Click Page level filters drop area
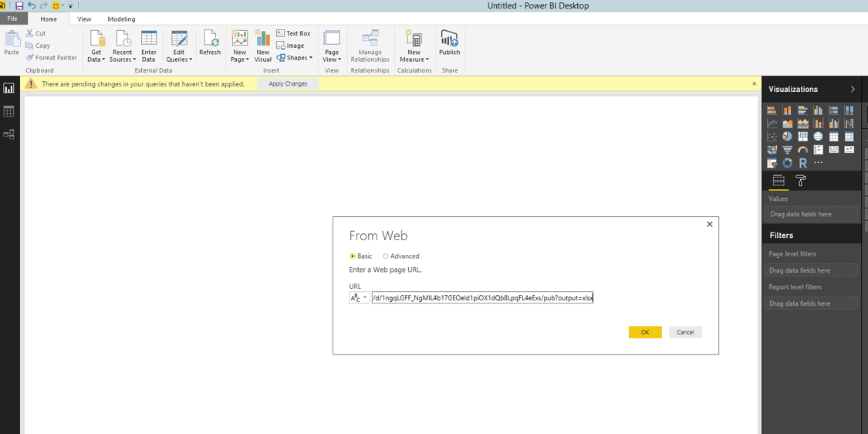This screenshot has width=868, height=434. (810, 270)
